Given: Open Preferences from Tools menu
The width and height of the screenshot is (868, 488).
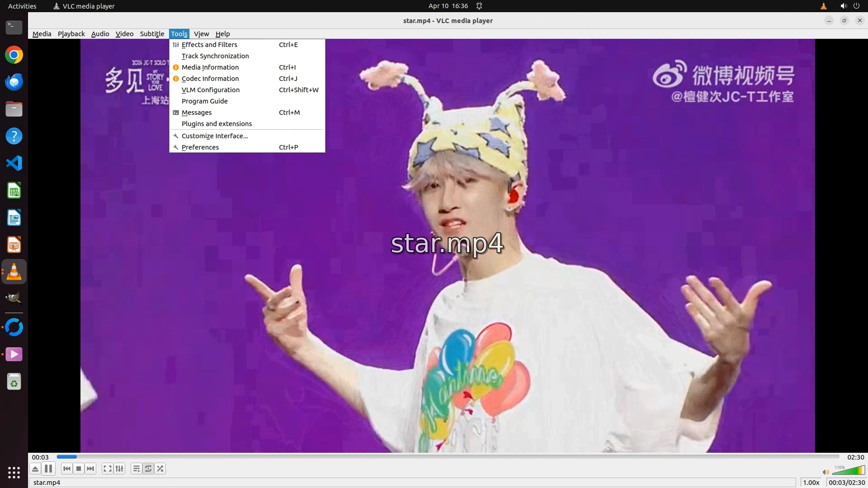Looking at the screenshot, I should 200,147.
